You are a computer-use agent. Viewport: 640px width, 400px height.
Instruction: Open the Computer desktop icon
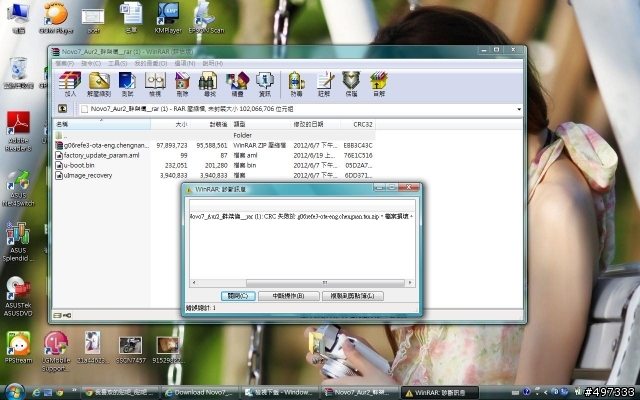point(18,18)
